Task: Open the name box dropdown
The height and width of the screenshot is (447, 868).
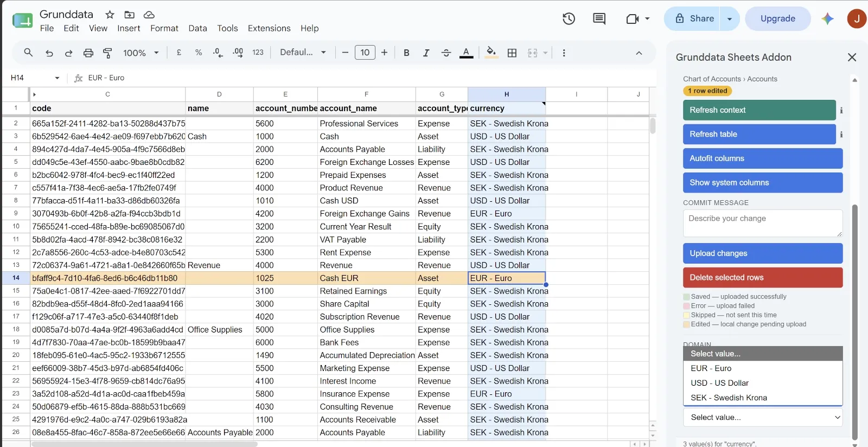Action: [57, 78]
